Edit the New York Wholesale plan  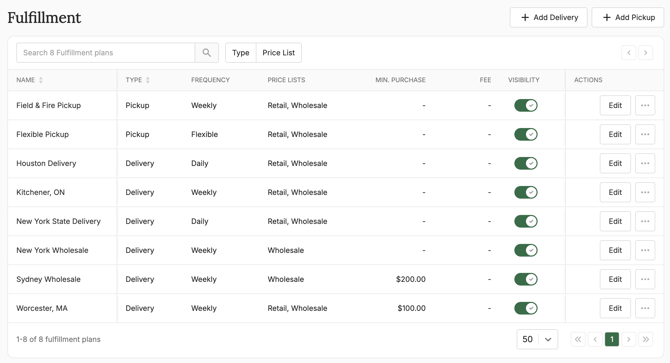(615, 250)
